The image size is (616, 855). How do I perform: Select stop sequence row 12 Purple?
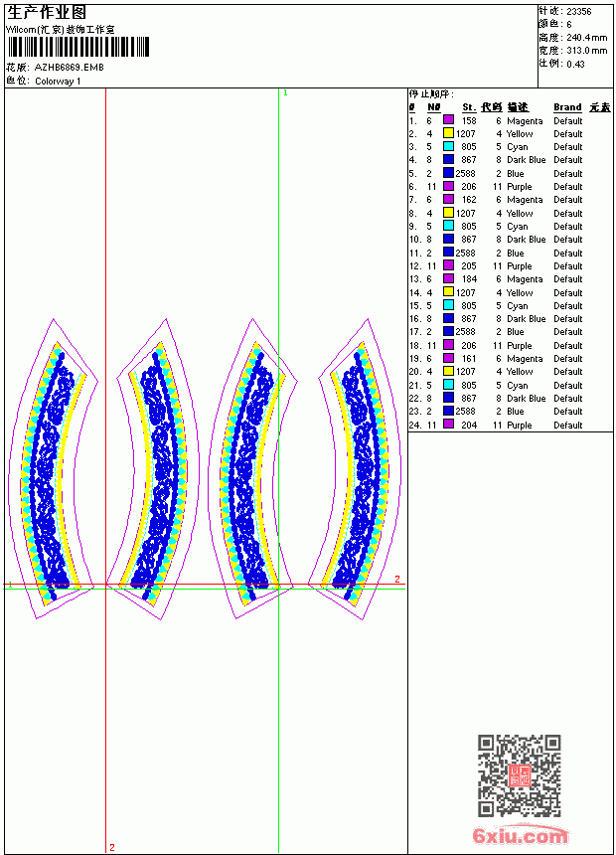tap(510, 266)
